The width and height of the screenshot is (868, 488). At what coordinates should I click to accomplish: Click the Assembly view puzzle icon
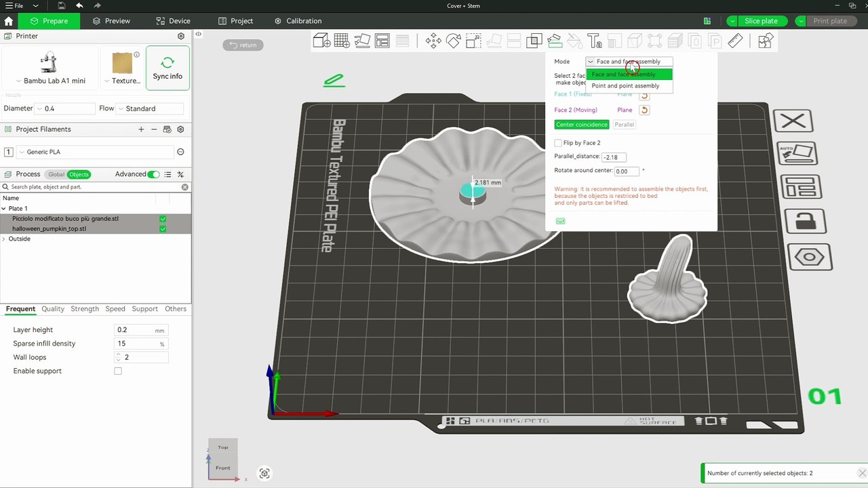766,41
